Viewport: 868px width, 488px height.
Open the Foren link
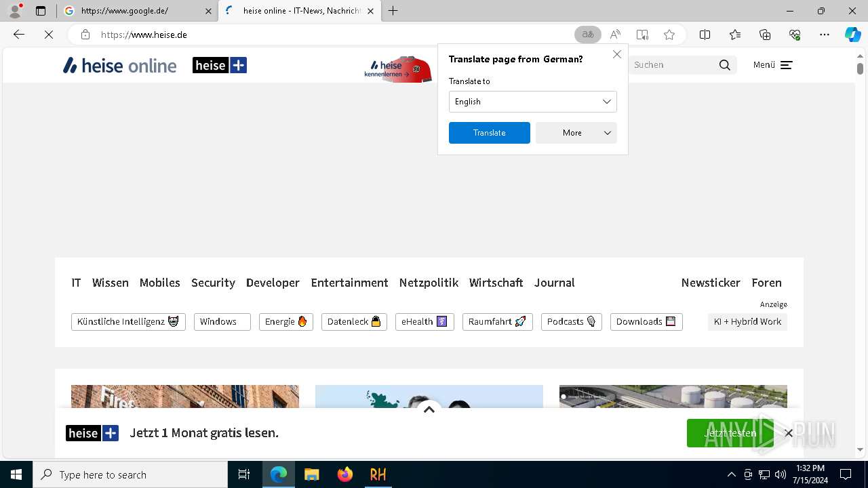click(766, 283)
